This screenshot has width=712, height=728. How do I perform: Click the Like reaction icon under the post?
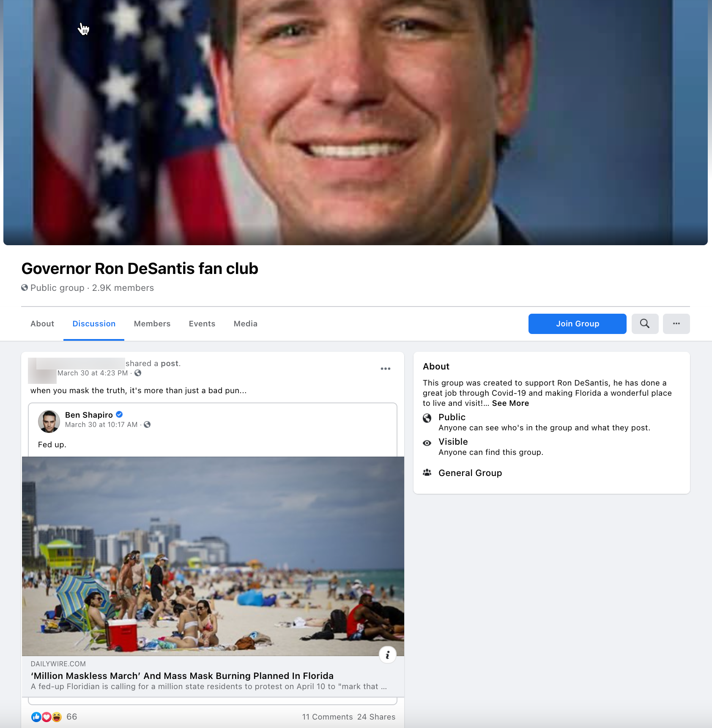(x=36, y=717)
